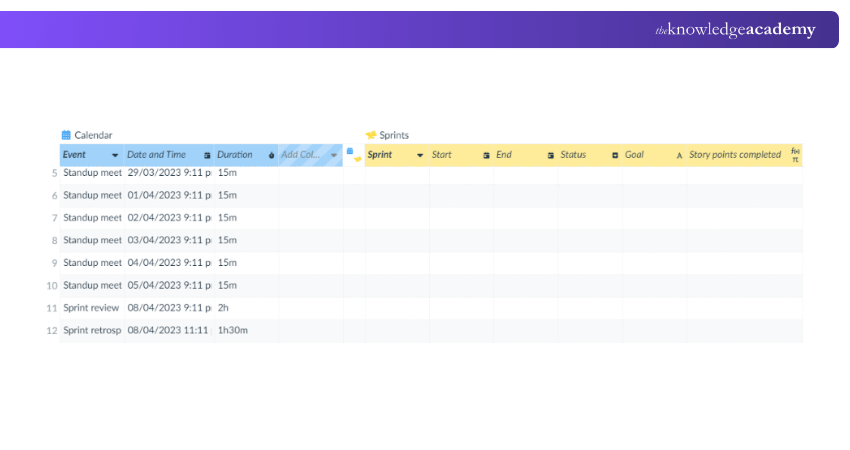Screen dimensions: 850x450
Task: Click the linked tables icon between Calendar and Sprints
Action: point(353,155)
